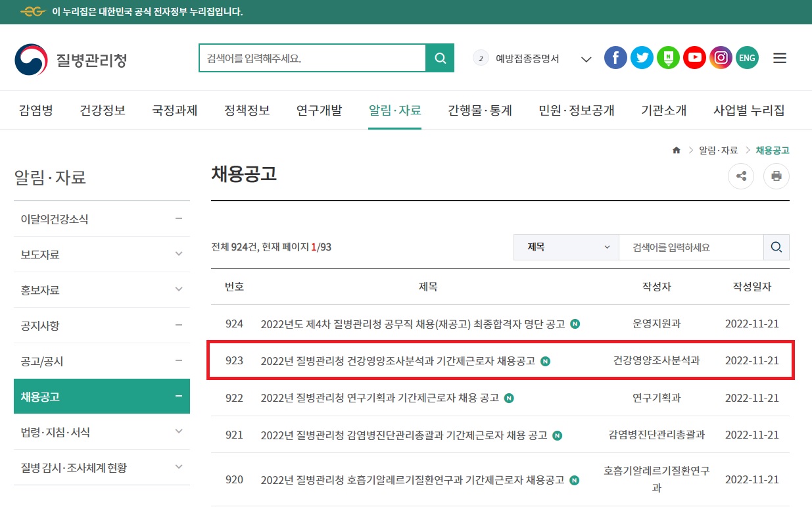Click the share icon beside 채용공고 title
The height and width of the screenshot is (507, 812).
(741, 176)
